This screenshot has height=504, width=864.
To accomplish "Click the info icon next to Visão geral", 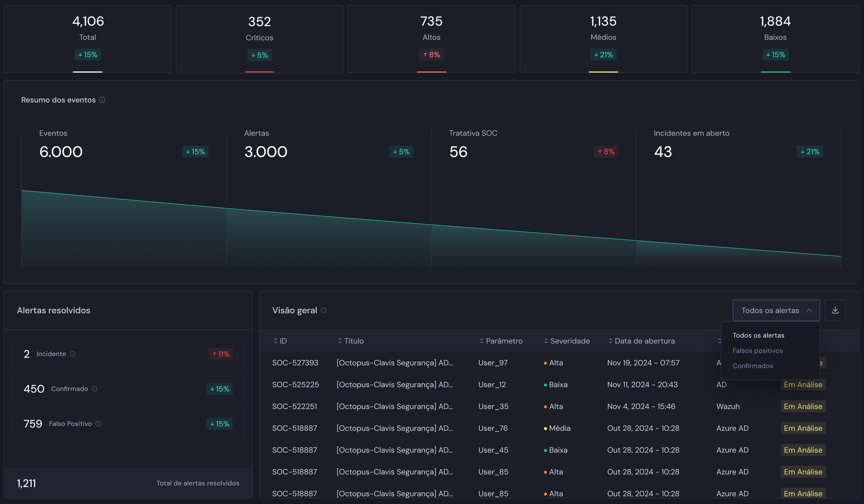I will [323, 310].
